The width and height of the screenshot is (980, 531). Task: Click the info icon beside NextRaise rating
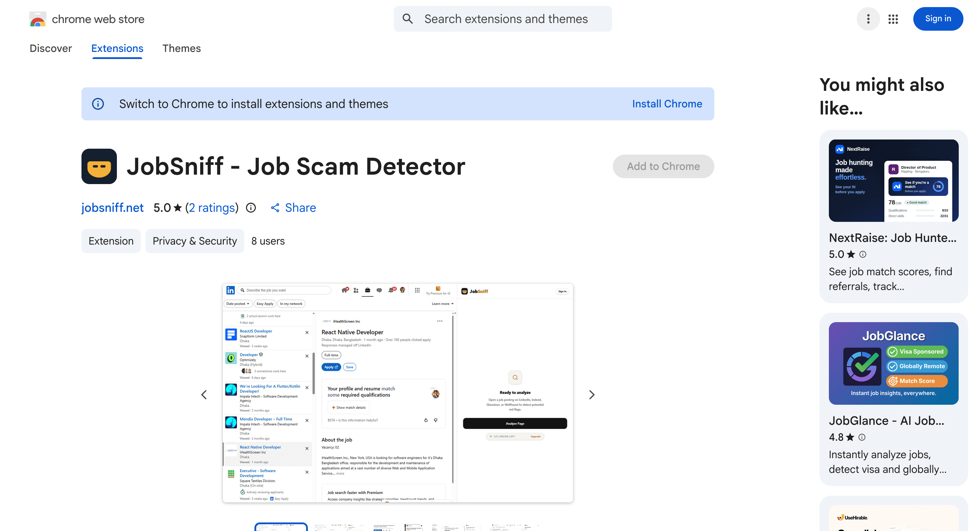click(x=863, y=254)
